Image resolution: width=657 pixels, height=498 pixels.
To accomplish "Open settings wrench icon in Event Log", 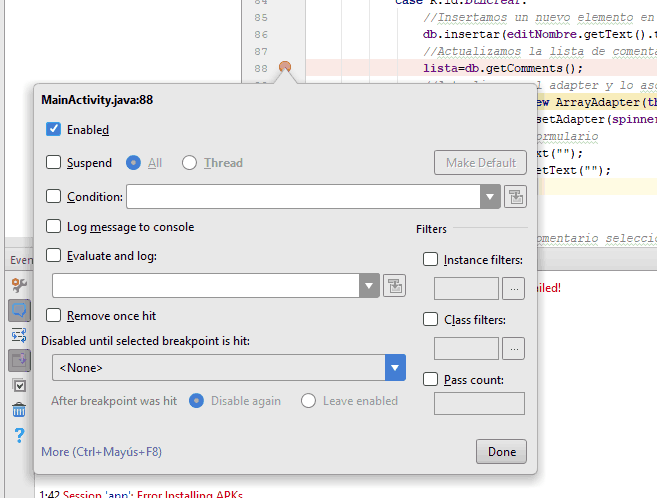I will (19, 285).
